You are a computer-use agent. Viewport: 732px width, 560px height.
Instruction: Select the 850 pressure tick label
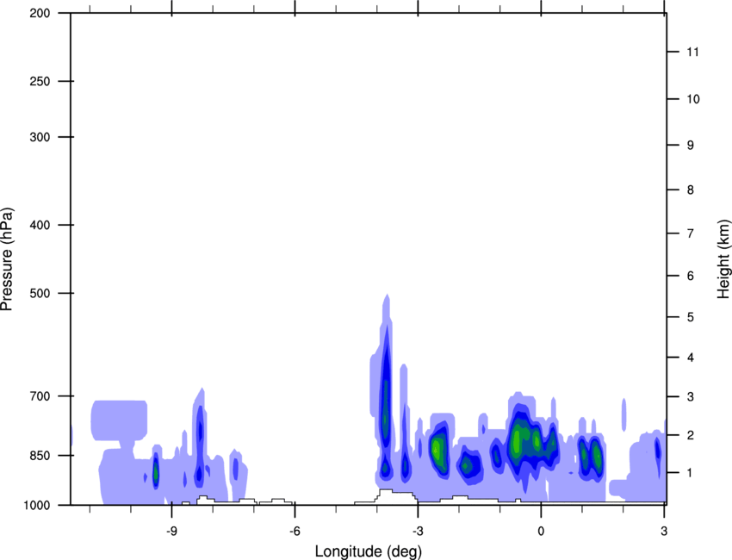point(40,456)
